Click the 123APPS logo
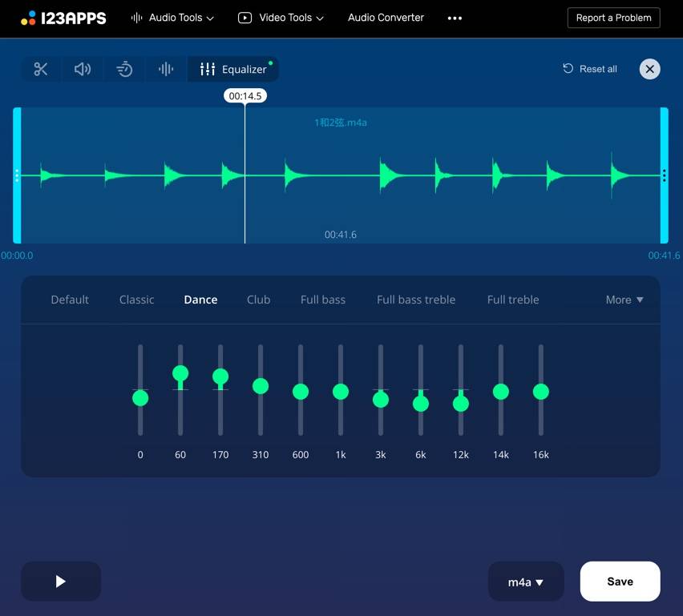Image resolution: width=683 pixels, height=616 pixels. [63, 18]
